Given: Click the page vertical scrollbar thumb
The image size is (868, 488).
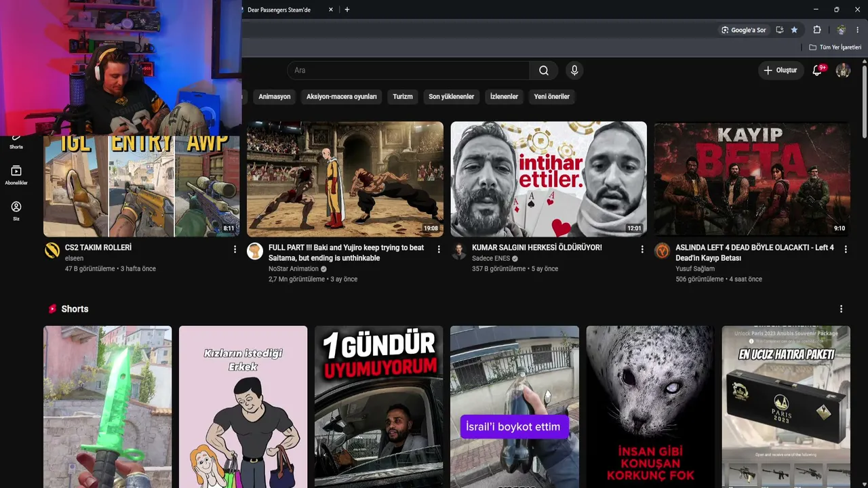Looking at the screenshot, I should click(x=864, y=102).
